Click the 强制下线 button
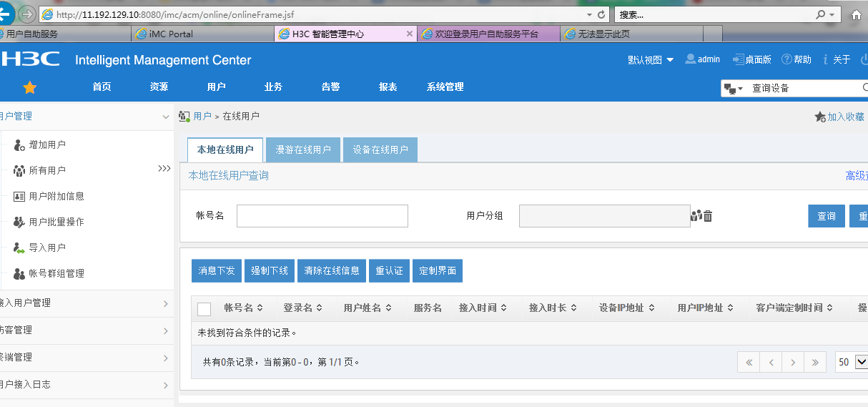Viewport: 868px width, 407px height. point(270,270)
